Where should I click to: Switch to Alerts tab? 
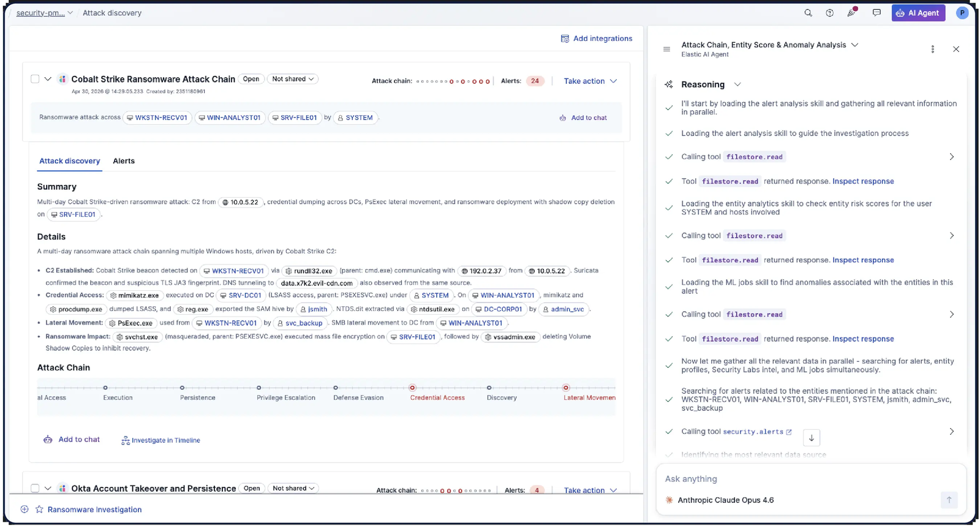(x=124, y=161)
